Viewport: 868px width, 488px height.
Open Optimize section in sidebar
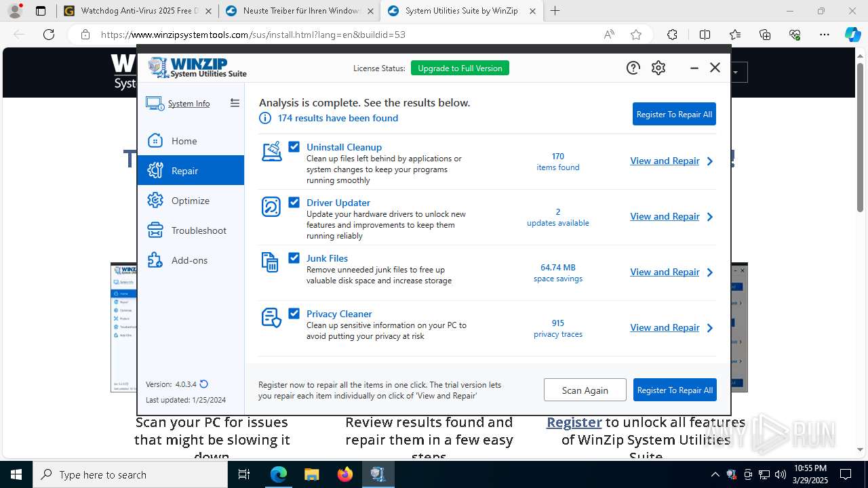(x=191, y=201)
